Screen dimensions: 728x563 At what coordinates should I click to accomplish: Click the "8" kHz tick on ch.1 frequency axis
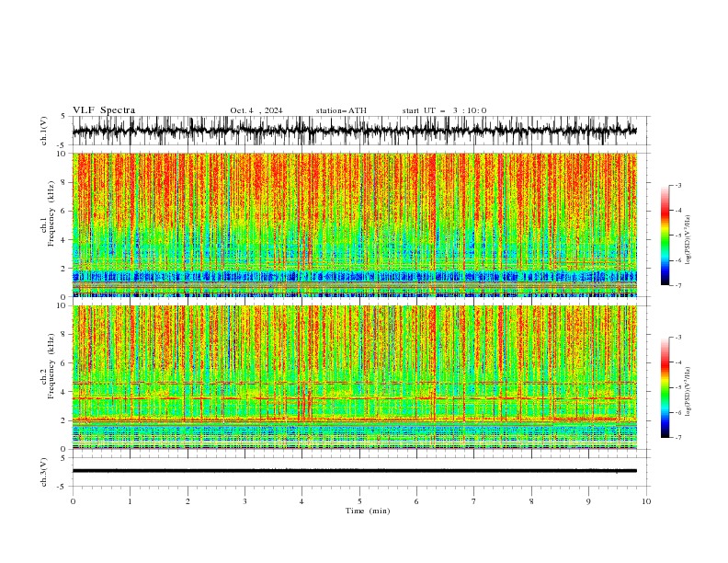[63, 182]
